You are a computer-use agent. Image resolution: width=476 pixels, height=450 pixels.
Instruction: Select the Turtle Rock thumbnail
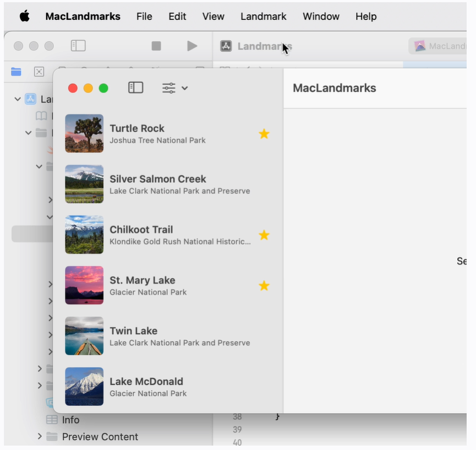point(84,133)
